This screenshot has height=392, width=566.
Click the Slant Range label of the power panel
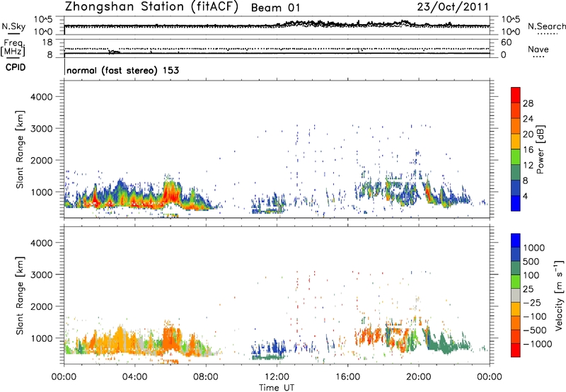20,149
